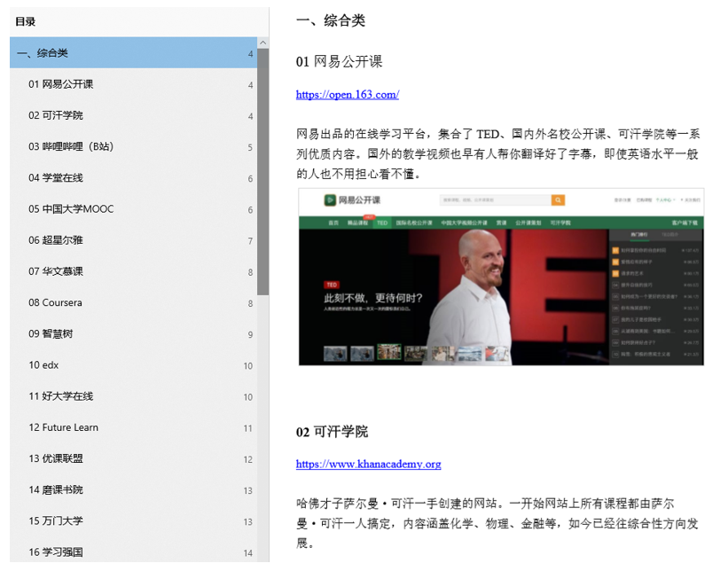728x571 pixels.
Task: Click the 网易公开课 website screenshot image
Action: point(501,277)
